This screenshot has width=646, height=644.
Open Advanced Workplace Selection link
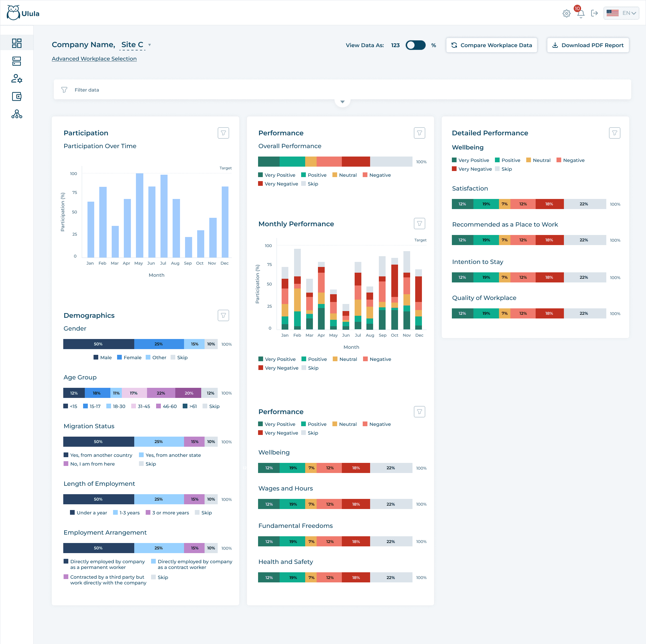94,59
